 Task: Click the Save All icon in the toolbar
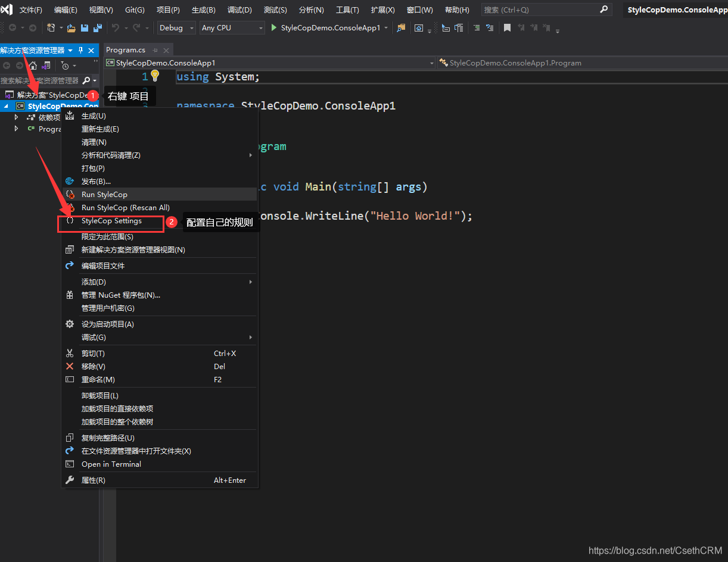97,28
